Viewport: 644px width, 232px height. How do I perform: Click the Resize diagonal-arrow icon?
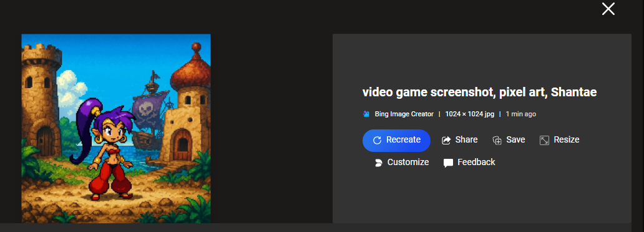[544, 140]
